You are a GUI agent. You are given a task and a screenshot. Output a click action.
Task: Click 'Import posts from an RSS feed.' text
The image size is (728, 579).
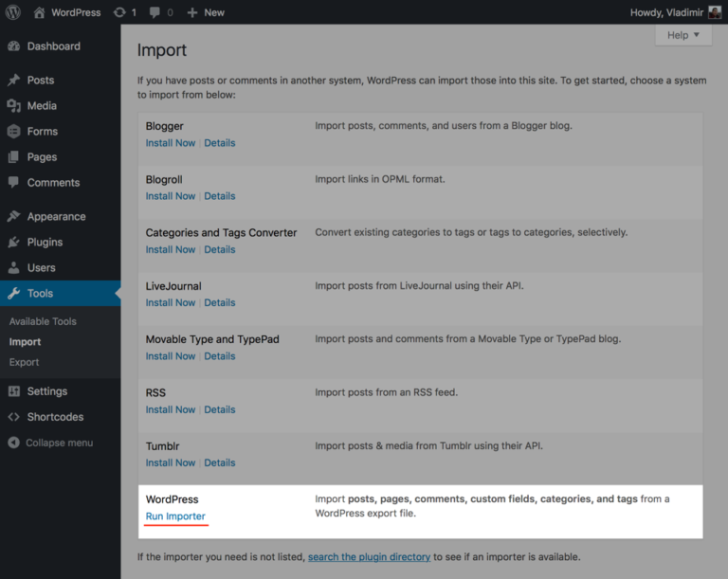click(x=387, y=392)
